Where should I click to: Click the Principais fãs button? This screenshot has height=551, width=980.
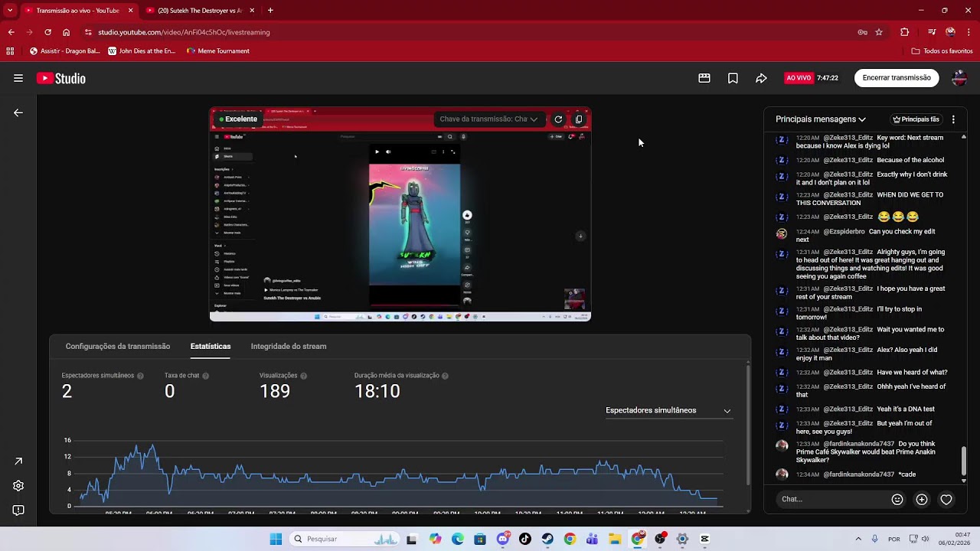[916, 119]
